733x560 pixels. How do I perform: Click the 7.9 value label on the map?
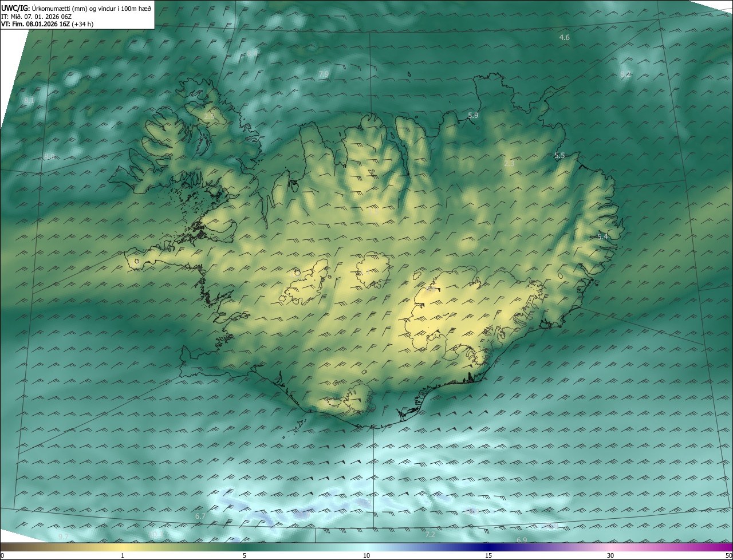pos(324,74)
